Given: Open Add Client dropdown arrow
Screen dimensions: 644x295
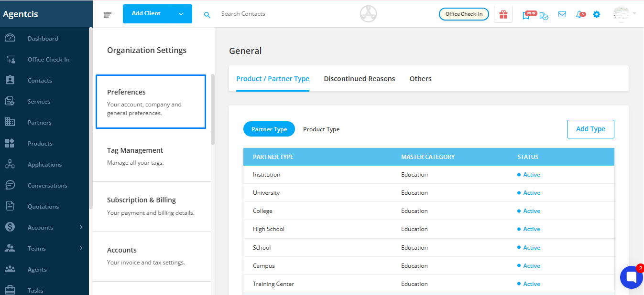Looking at the screenshot, I should click(181, 14).
